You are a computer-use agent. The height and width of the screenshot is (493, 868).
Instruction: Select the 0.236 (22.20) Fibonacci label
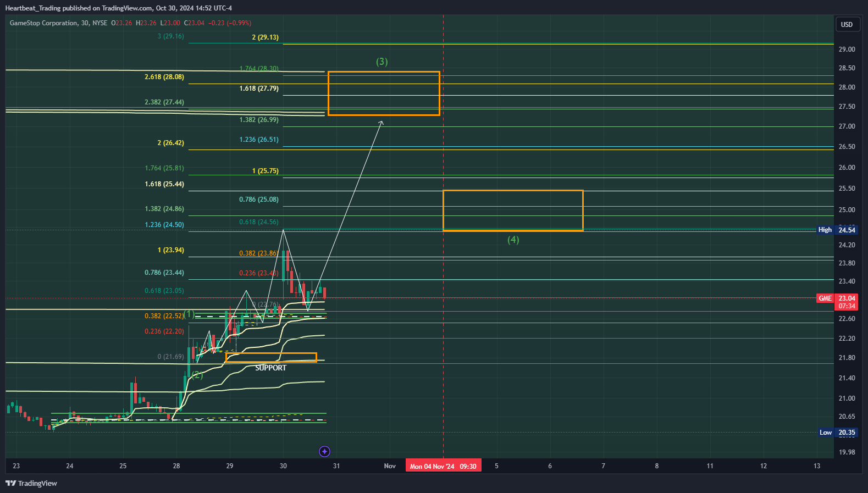[164, 331]
